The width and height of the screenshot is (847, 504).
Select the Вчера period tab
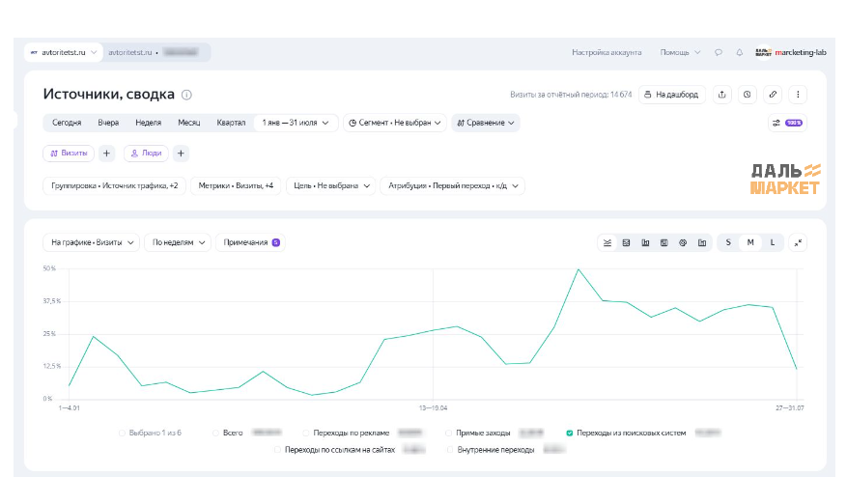pyautogui.click(x=108, y=124)
